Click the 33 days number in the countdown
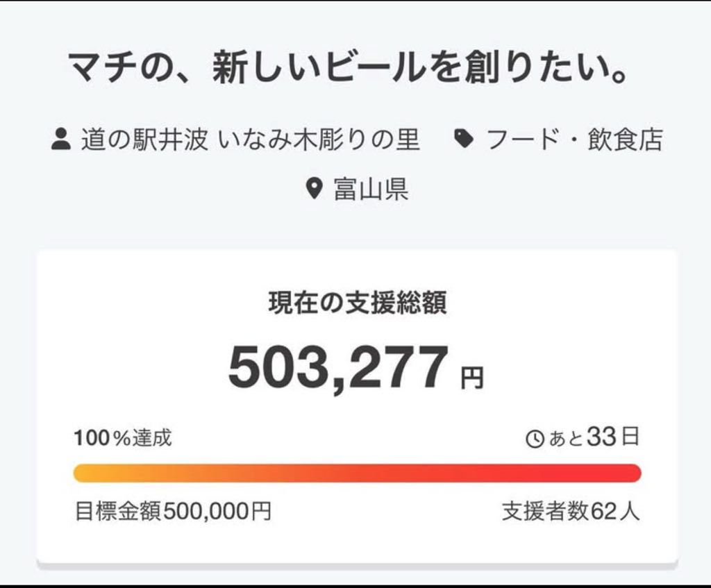 pos(602,437)
